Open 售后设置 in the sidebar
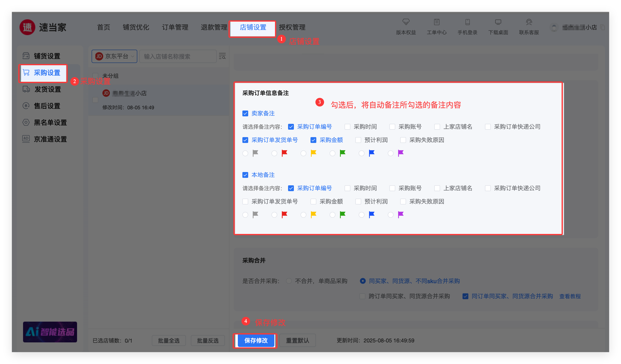This screenshot has width=621, height=364. (47, 106)
